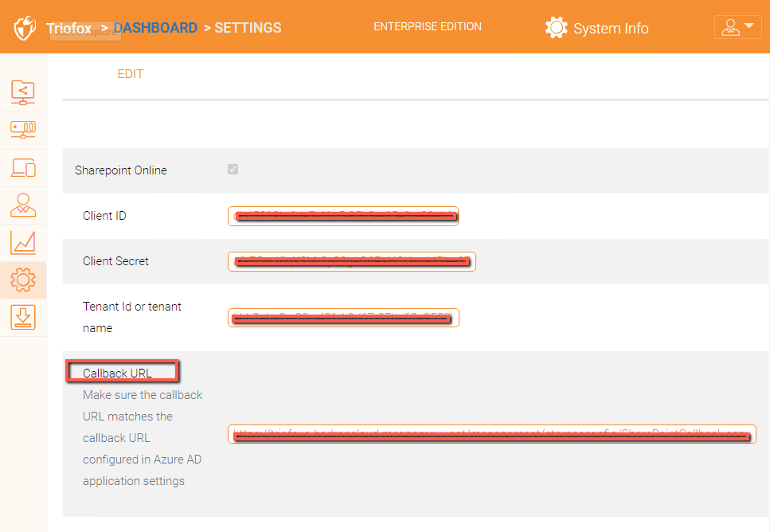Click the Triofox breadcrumb text
770x532 pixels.
point(68,28)
